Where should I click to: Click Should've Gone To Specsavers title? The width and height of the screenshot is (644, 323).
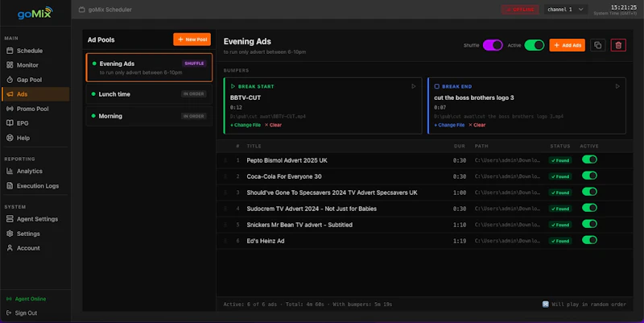(x=332, y=193)
